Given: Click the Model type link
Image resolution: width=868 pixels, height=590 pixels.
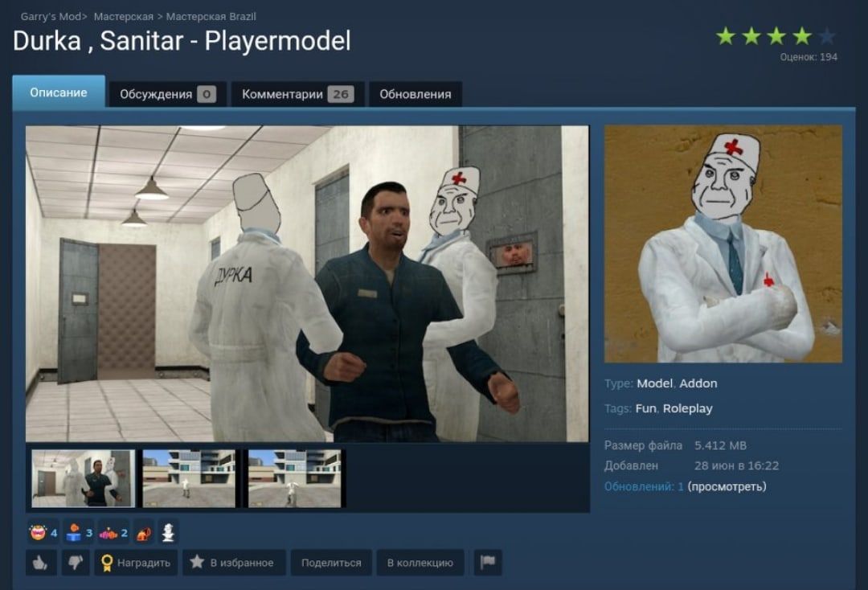Looking at the screenshot, I should (x=654, y=383).
